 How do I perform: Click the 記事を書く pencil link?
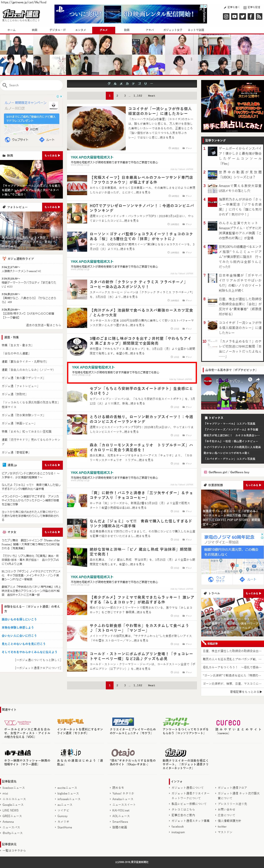[232, 7]
